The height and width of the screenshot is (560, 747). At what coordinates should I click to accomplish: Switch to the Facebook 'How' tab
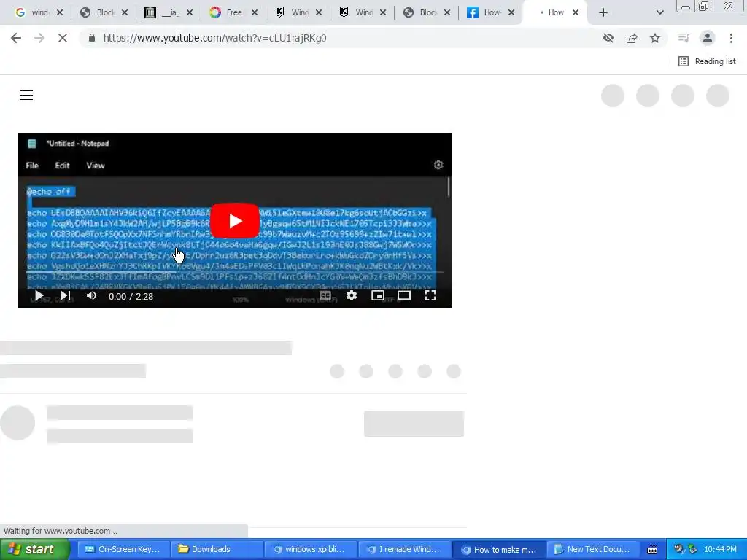(490, 12)
